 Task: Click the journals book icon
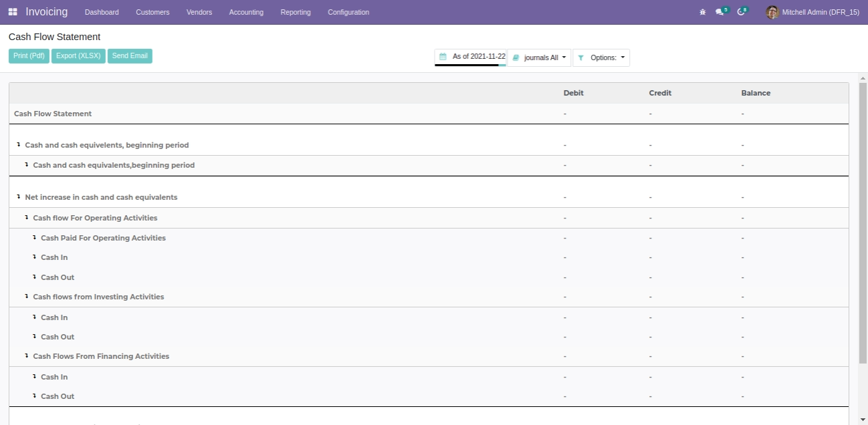click(516, 58)
